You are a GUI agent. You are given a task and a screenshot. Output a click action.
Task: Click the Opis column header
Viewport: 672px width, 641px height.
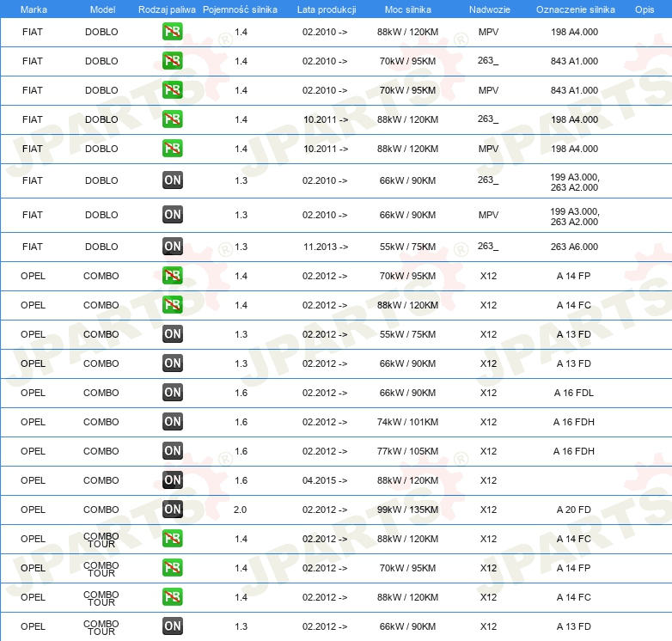click(x=645, y=9)
